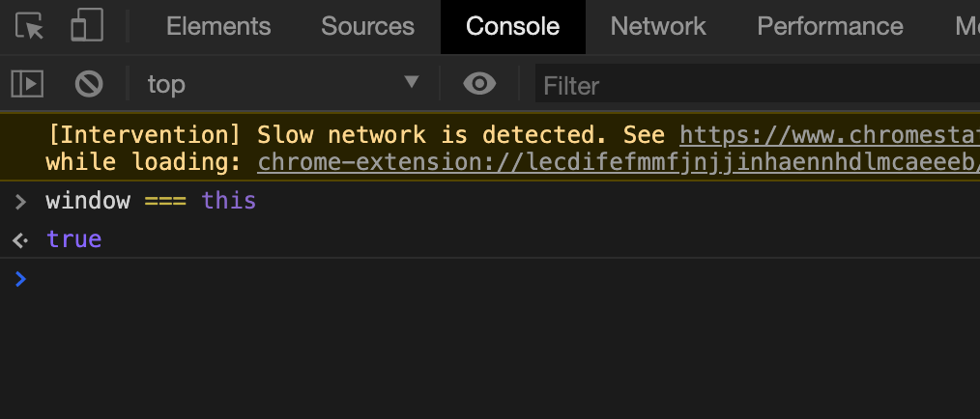This screenshot has height=419, width=980.
Task: Click the input arrow beside window === this
Action: coord(20,201)
